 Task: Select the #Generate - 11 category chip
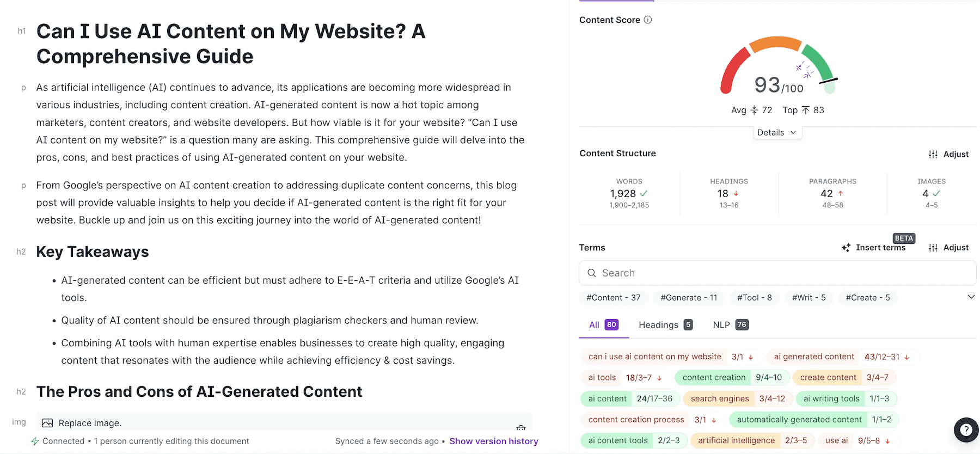click(x=688, y=298)
